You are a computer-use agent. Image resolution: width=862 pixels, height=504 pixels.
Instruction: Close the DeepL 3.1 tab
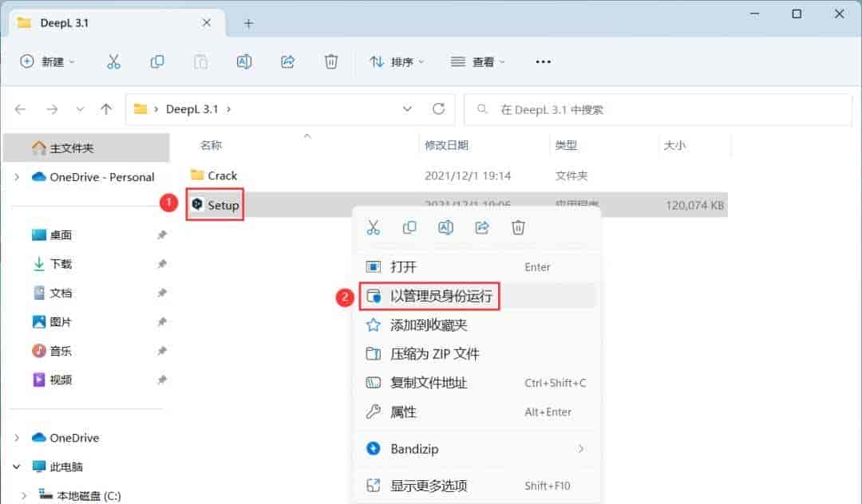(x=206, y=22)
